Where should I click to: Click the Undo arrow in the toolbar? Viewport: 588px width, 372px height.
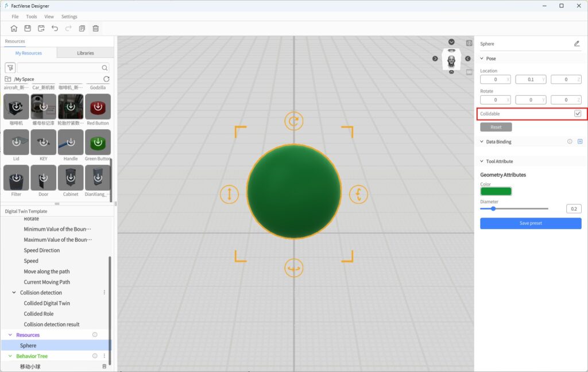click(55, 28)
